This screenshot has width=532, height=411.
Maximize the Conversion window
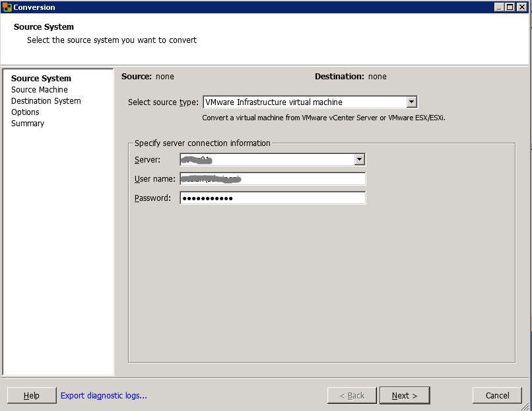tap(510, 7)
